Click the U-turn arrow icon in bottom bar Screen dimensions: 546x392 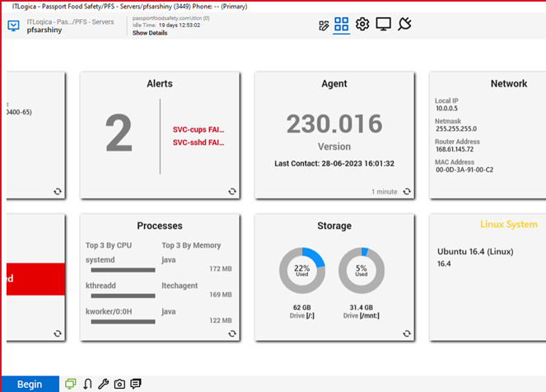coord(87,384)
